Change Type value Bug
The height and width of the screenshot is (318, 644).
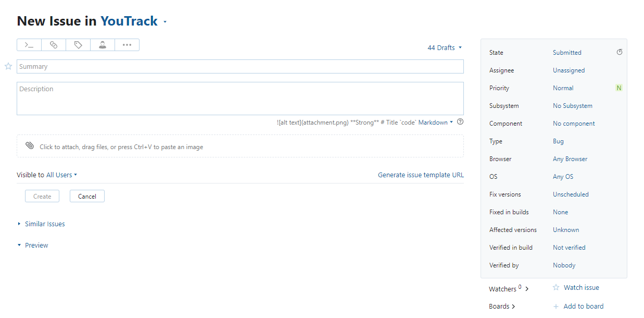tap(558, 141)
